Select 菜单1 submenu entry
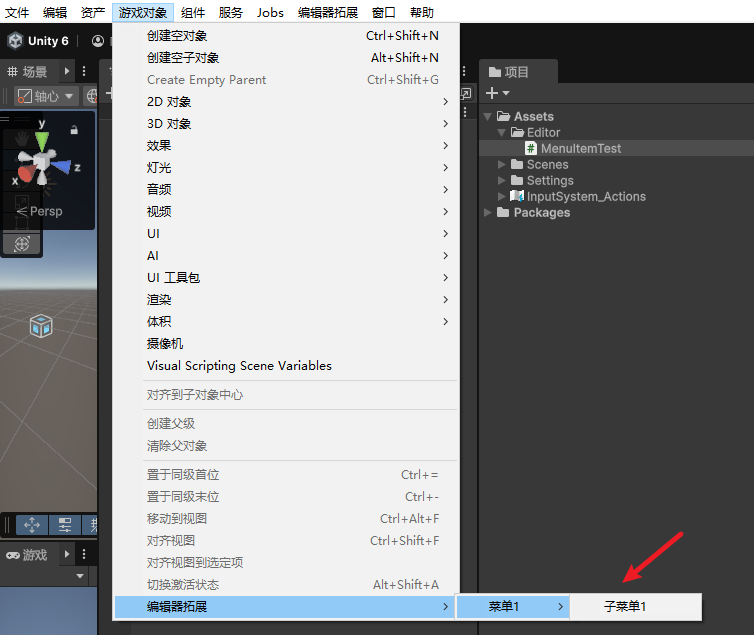Screen dimensions: 754x635 pos(513,607)
